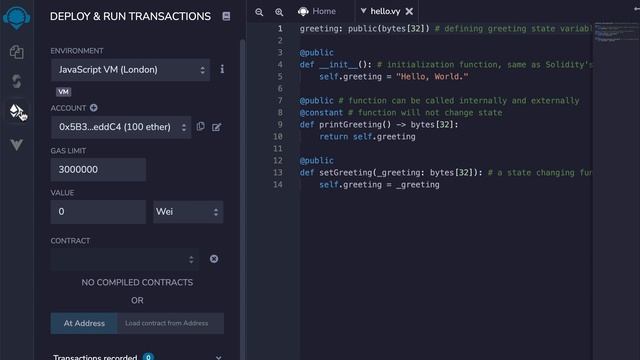Copy the selected account address
Image resolution: width=640 pixels, height=360 pixels.
click(x=200, y=127)
